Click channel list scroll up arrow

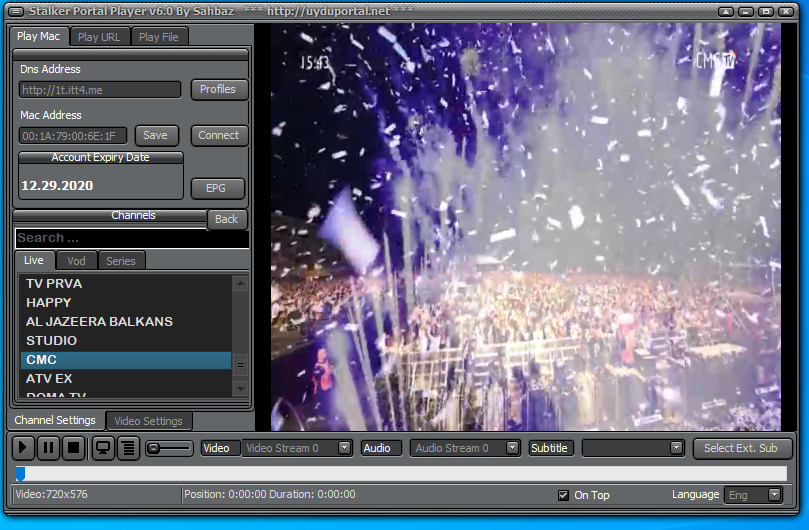tap(240, 283)
